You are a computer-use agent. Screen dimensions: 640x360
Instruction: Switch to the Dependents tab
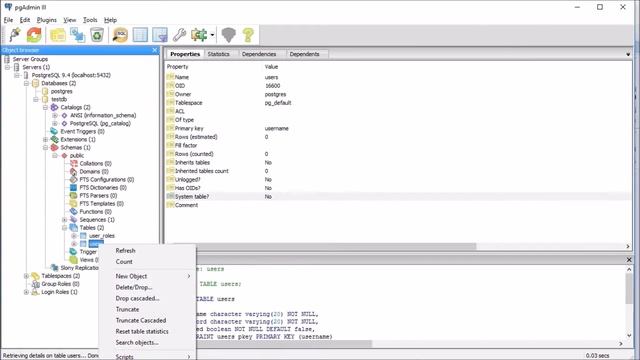pos(304,54)
